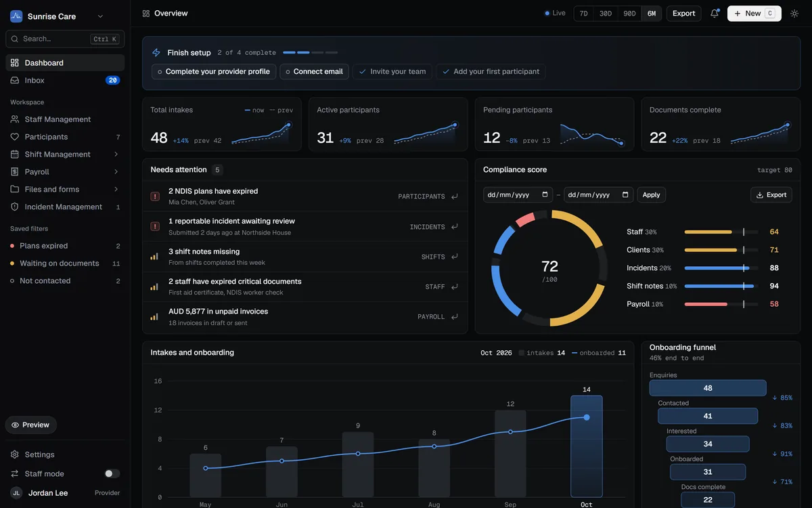Click the Sunrise Care logo icon
The image size is (812, 508).
(16, 16)
